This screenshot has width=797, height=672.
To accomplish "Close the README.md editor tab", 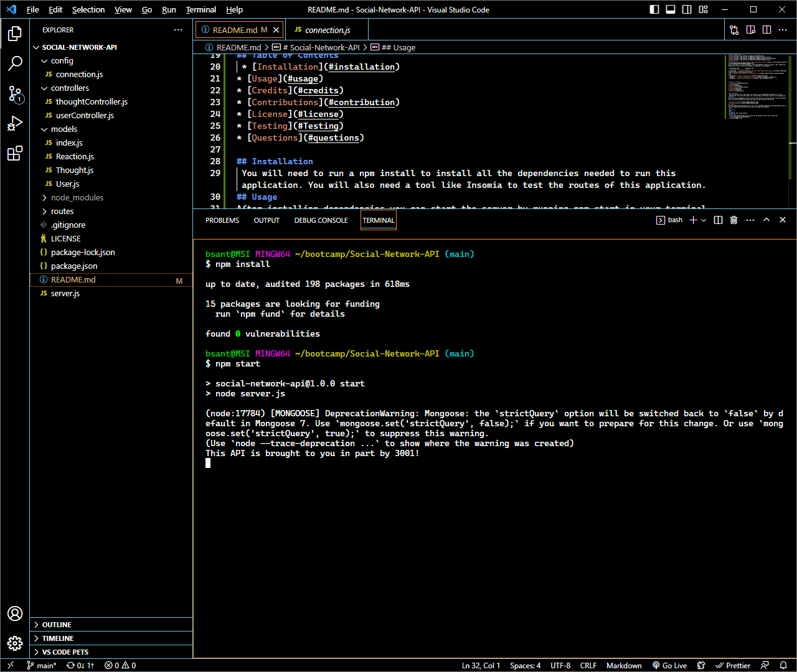I will (276, 30).
